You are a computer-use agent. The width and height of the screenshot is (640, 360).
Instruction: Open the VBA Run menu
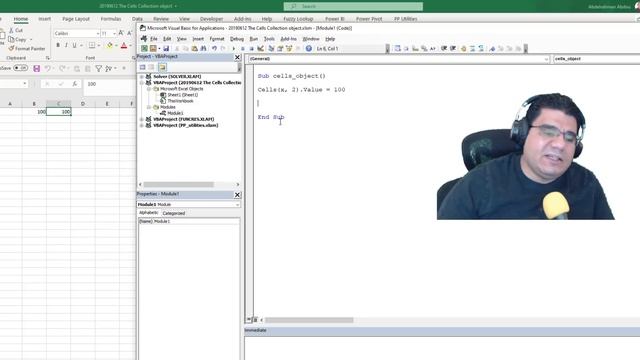pos(253,39)
